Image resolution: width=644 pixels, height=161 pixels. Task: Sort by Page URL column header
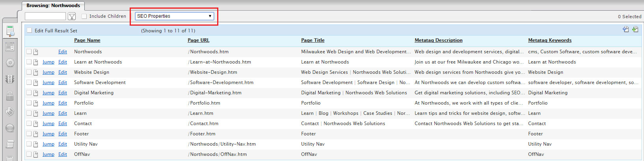(x=199, y=40)
